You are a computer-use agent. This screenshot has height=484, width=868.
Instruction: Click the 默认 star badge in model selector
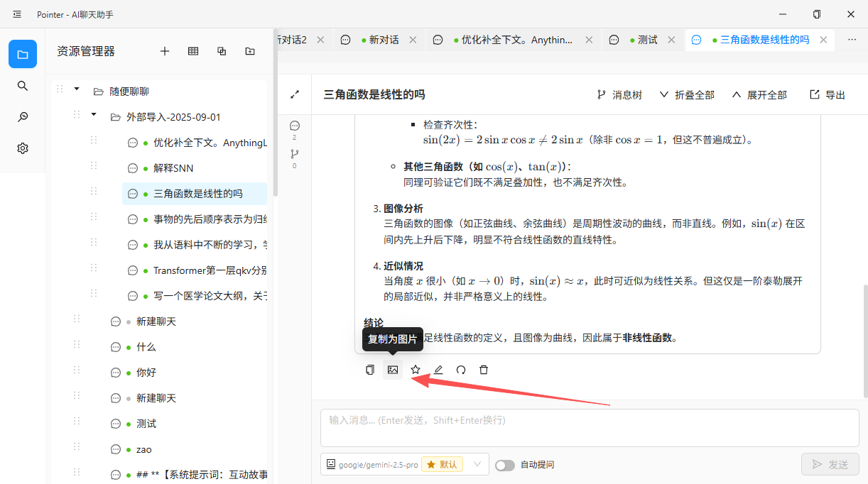[443, 464]
